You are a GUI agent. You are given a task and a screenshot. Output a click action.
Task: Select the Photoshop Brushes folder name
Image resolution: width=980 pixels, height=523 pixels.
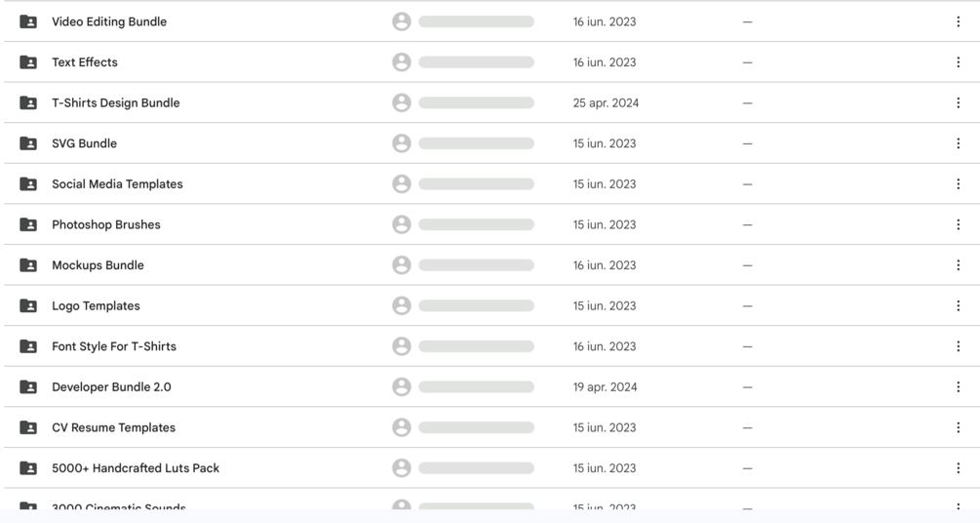click(x=105, y=224)
